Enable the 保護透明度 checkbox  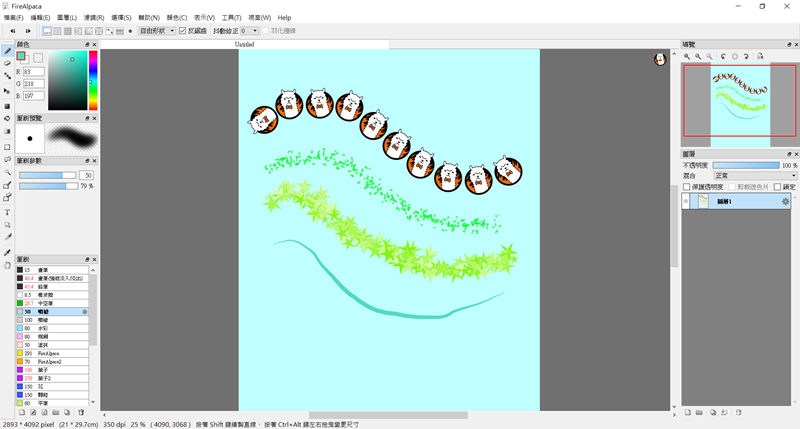pyautogui.click(x=687, y=187)
